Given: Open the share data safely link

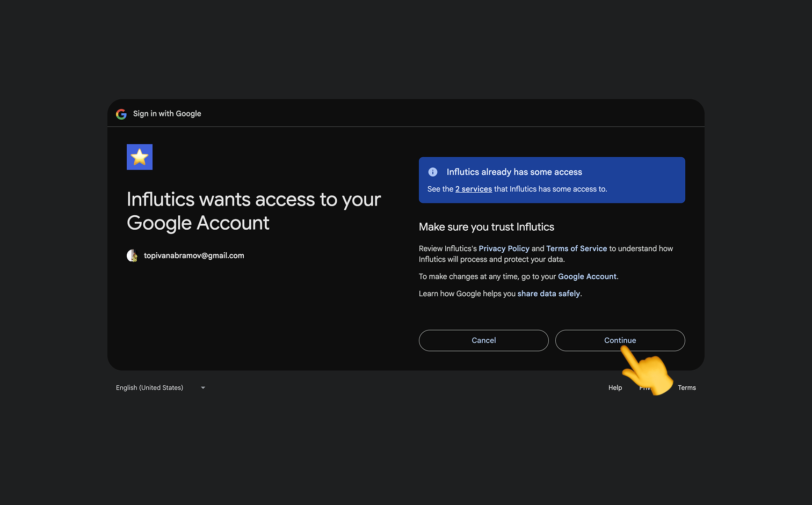Looking at the screenshot, I should coord(549,294).
